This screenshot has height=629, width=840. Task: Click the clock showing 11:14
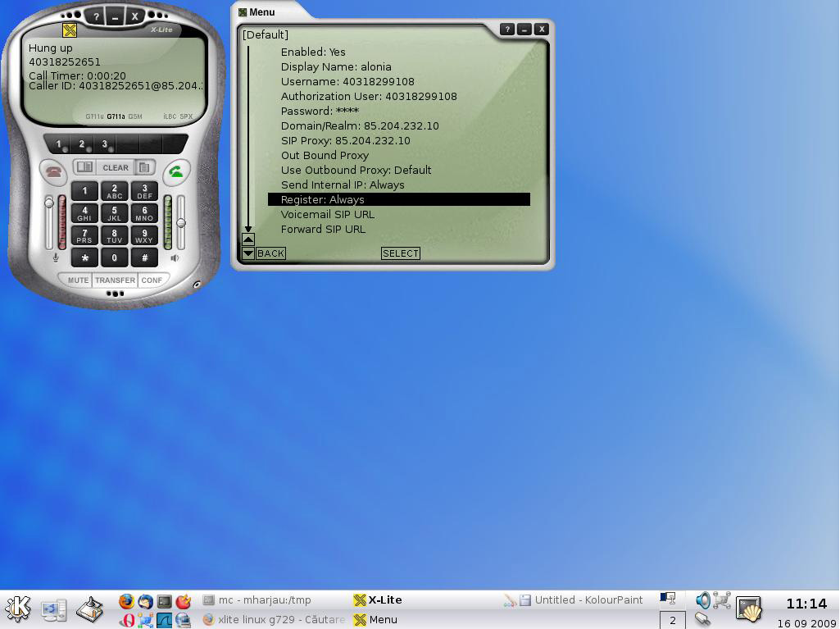point(806,604)
